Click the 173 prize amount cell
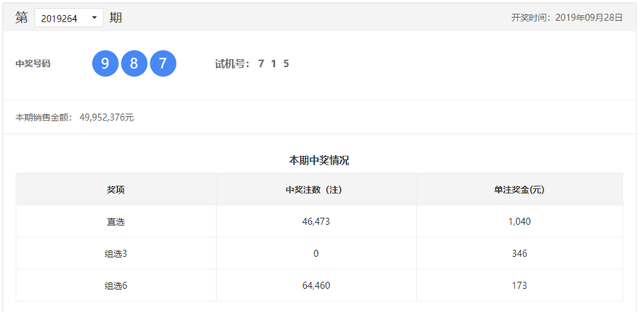 click(519, 286)
